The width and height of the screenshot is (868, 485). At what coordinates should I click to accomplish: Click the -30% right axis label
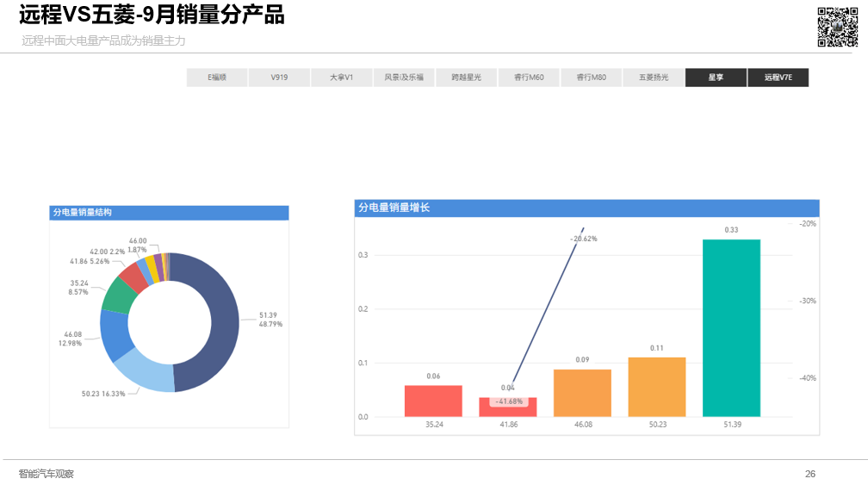coord(808,301)
